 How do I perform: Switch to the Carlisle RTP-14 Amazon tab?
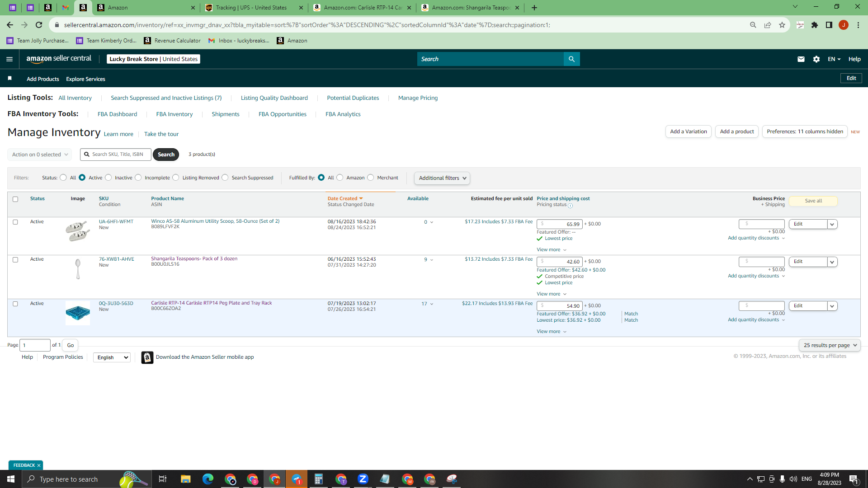(363, 8)
